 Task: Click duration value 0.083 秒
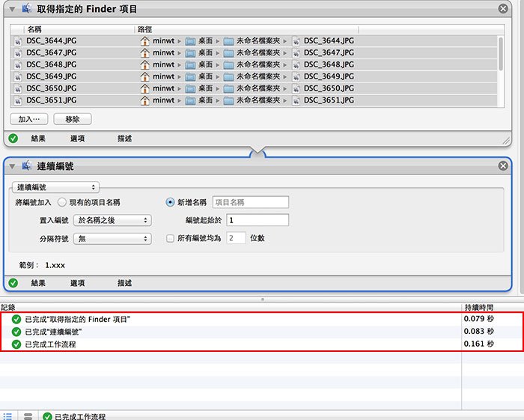click(478, 331)
